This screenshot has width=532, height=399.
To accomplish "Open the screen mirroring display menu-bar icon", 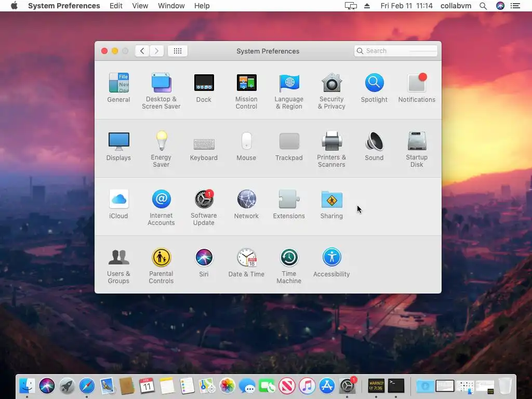I will coord(351,6).
